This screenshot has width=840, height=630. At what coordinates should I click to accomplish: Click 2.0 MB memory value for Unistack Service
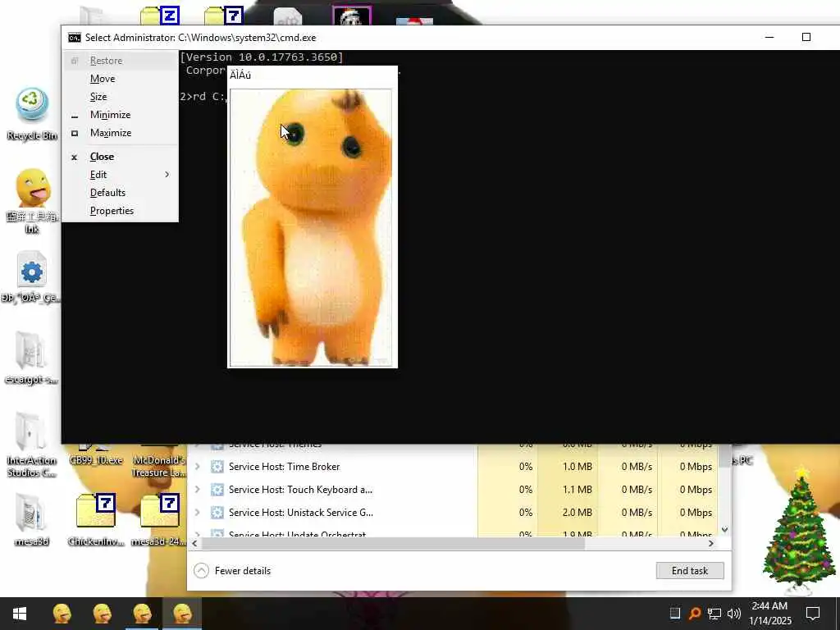(577, 513)
